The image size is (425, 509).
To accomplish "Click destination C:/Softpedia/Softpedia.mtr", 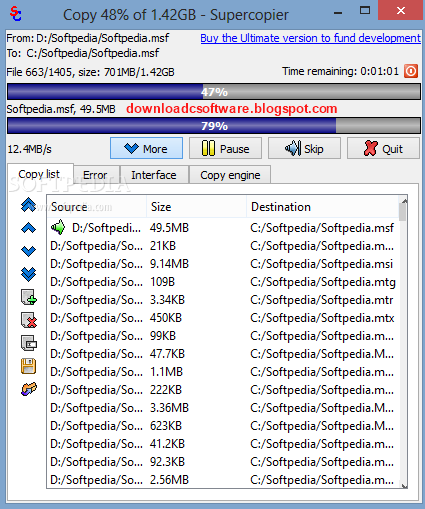I will 322,300.
